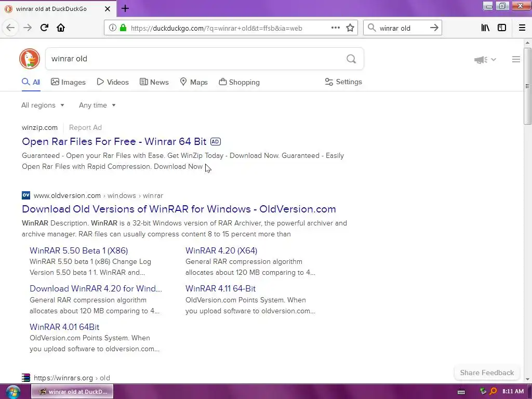The width and height of the screenshot is (532, 399).
Task: Click the green secure padlock icon
Action: tap(123, 28)
